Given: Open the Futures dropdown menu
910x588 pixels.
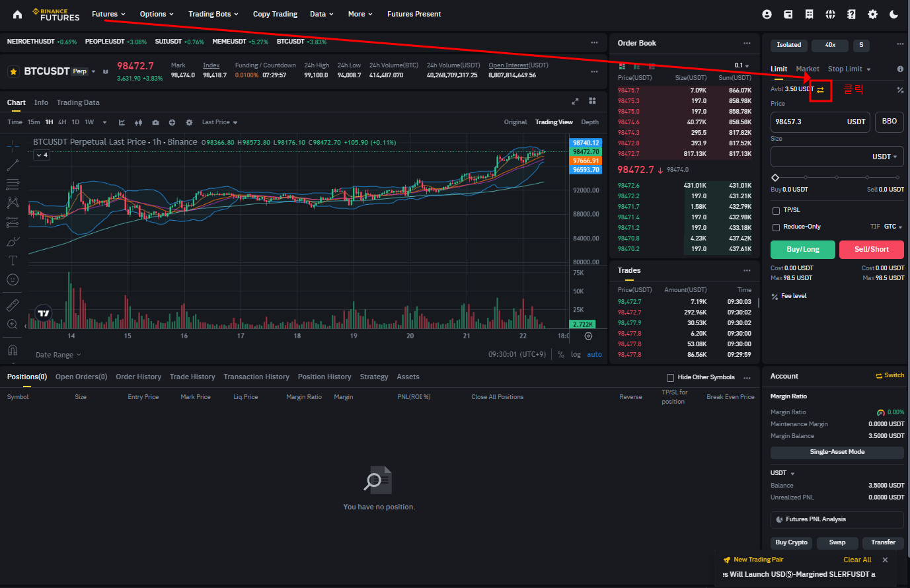Looking at the screenshot, I should click(108, 14).
